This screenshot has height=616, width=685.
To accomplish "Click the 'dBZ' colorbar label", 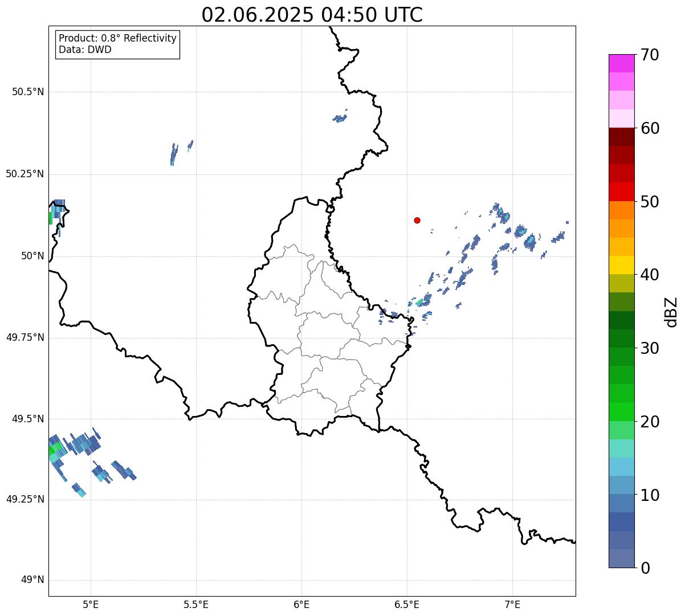I will [x=671, y=311].
